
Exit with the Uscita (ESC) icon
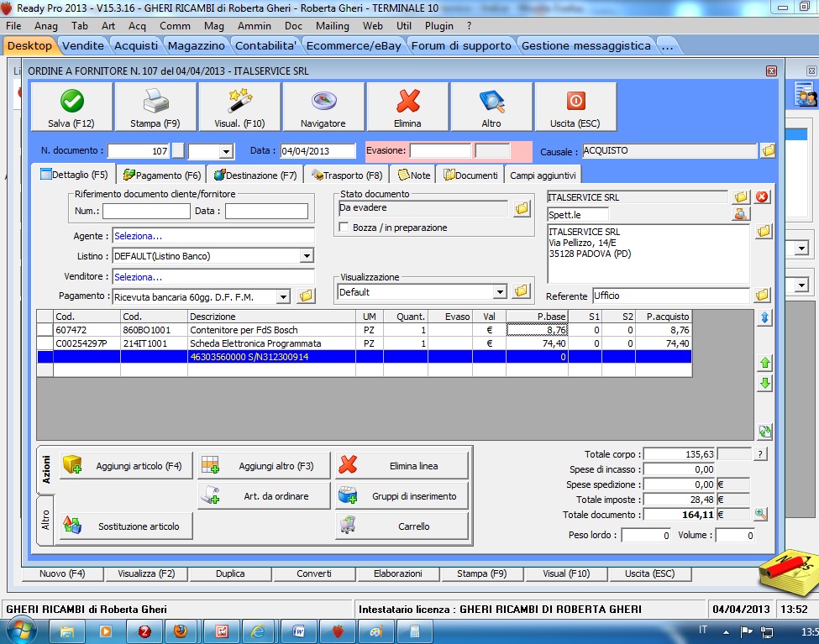(x=575, y=107)
